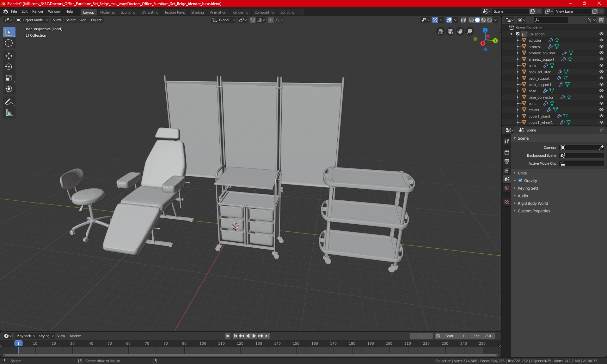
Task: Toggle Collection exclude checkbox in outliner
Action: pyautogui.click(x=518, y=34)
